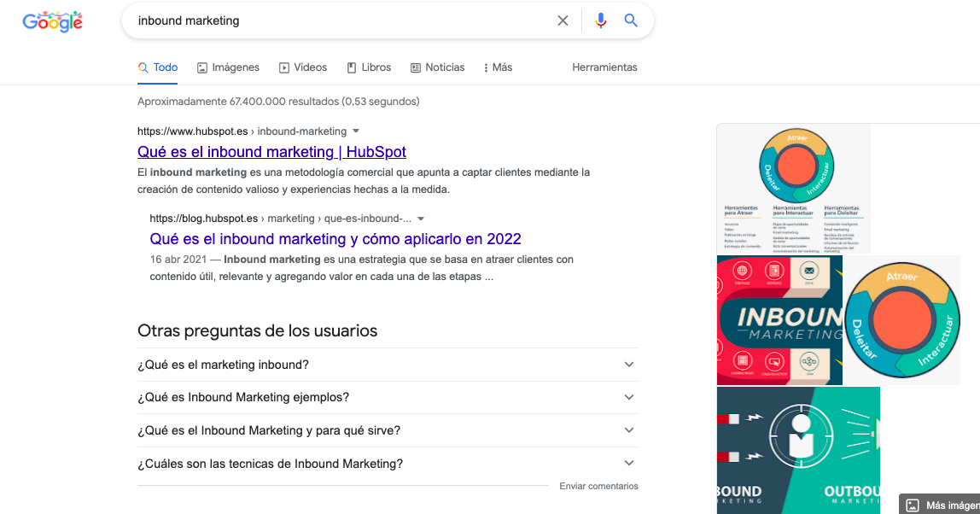Clear the search box with the X icon
980x514 pixels.
[563, 20]
